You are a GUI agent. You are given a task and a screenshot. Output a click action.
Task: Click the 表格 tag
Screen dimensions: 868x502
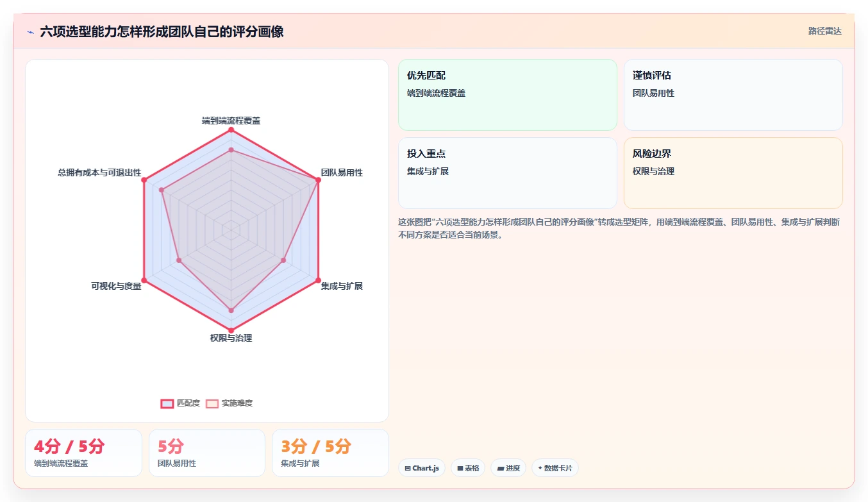click(468, 468)
